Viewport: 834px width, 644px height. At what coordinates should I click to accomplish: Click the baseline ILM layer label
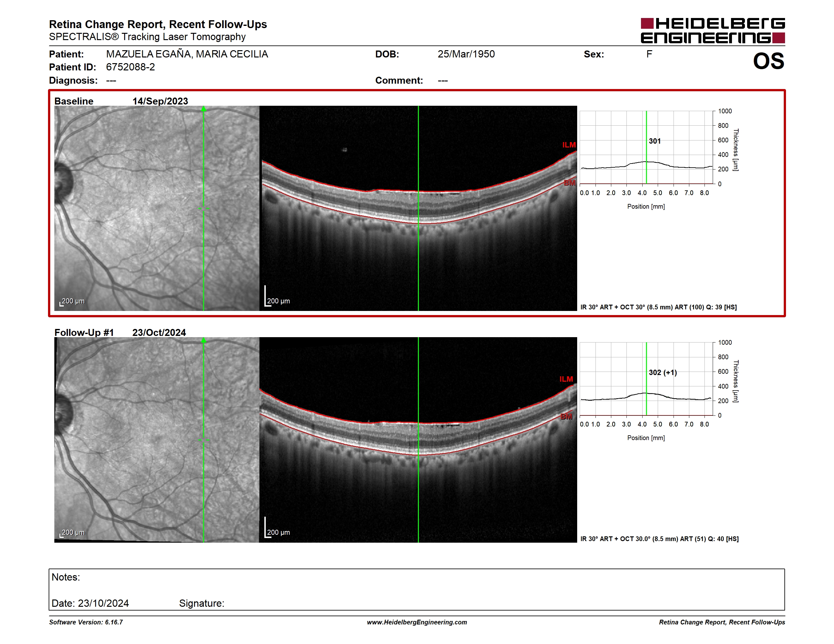(x=569, y=145)
